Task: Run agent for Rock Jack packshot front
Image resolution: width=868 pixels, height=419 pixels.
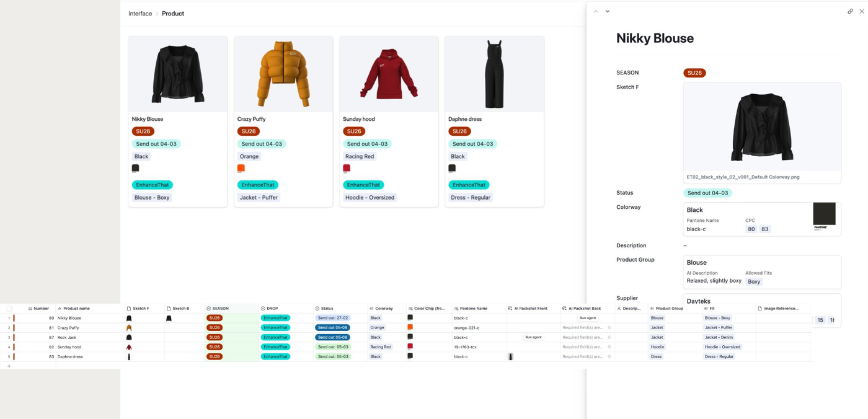Action: (x=533, y=337)
